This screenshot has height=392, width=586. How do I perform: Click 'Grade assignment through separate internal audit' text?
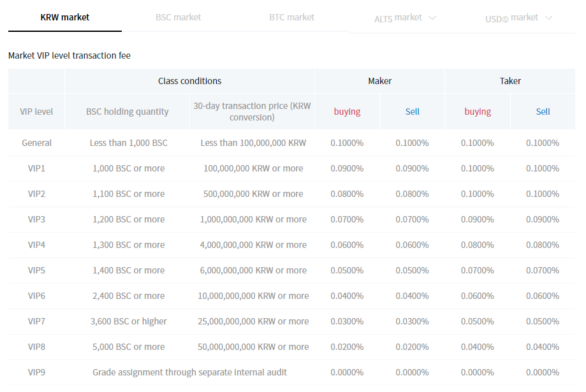(x=189, y=372)
